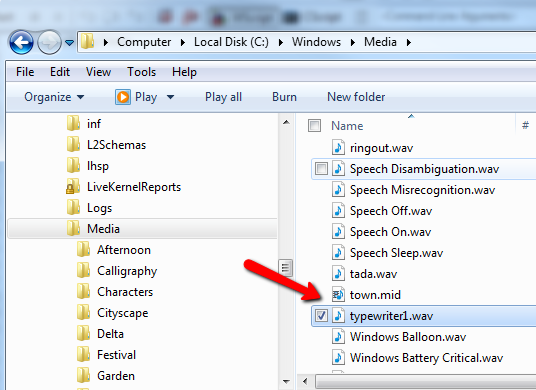Image resolution: width=536 pixels, height=390 pixels.
Task: Click the file list scroll-left arrow
Action: pos(305,381)
